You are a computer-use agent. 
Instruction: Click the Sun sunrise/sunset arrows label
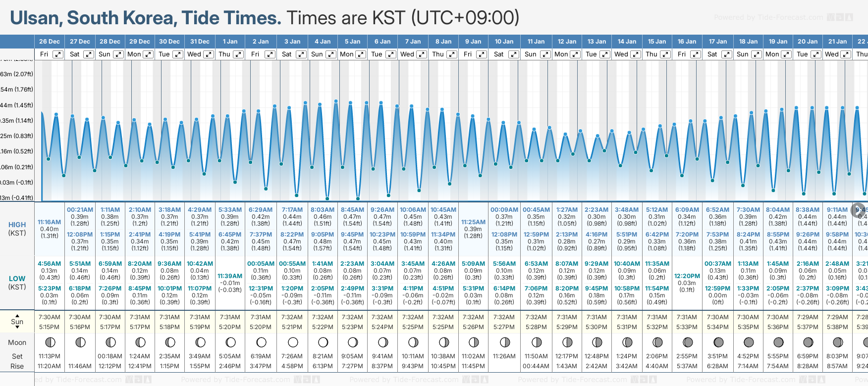[x=17, y=321]
